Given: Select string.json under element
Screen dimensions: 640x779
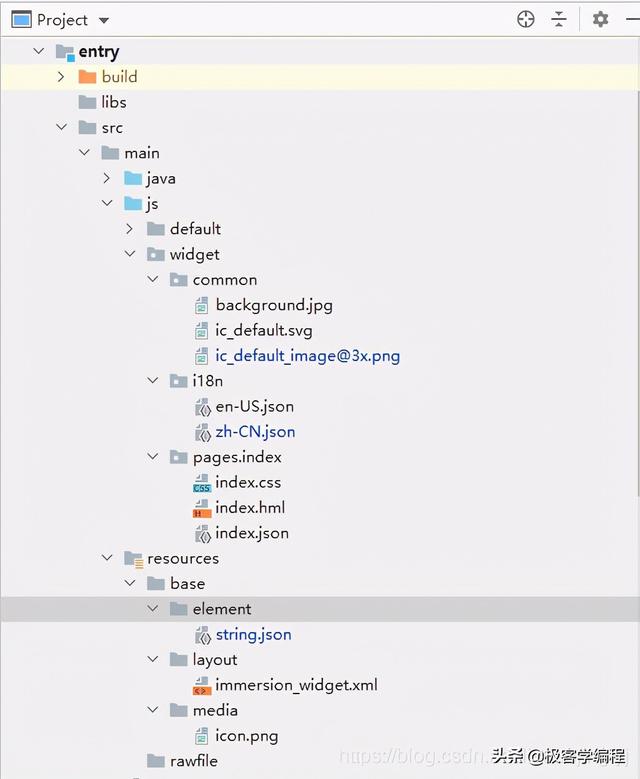Looking at the screenshot, I should coord(253,635).
